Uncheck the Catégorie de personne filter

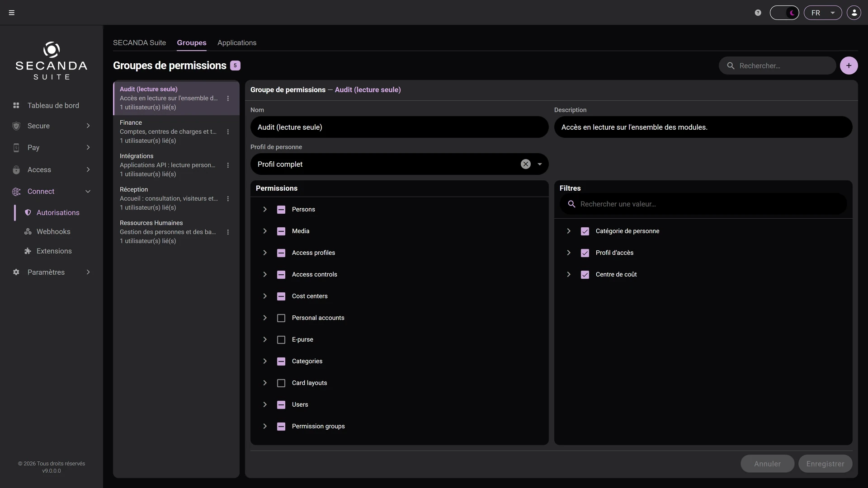point(585,231)
